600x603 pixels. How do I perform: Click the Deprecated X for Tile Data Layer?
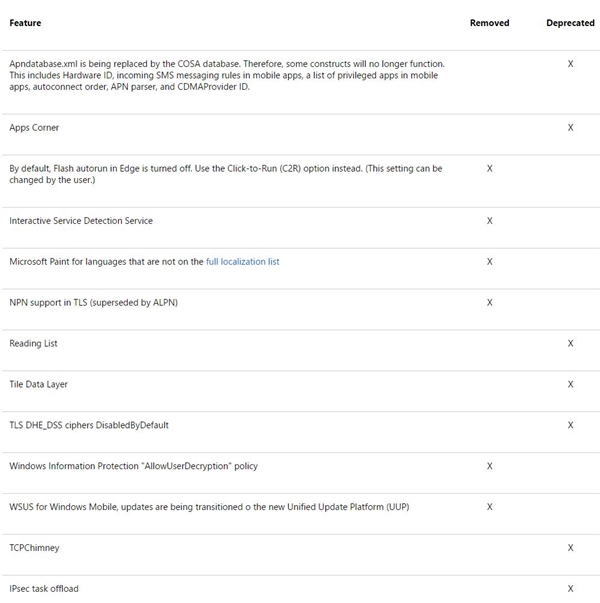[x=570, y=384]
